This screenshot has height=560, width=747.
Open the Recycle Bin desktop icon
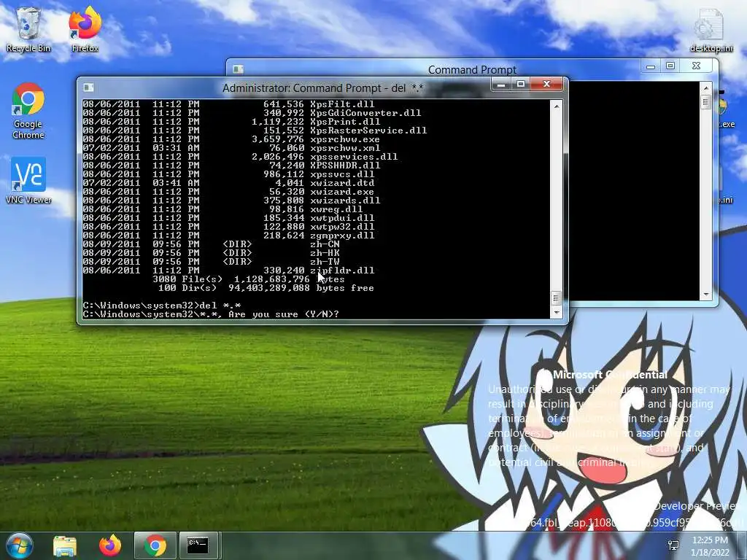coord(28,29)
